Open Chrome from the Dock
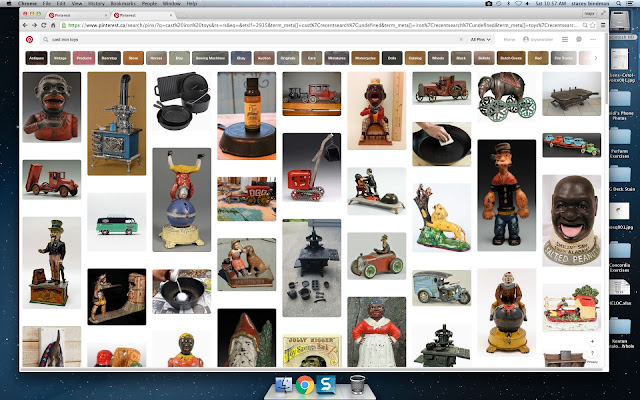 pyautogui.click(x=305, y=385)
